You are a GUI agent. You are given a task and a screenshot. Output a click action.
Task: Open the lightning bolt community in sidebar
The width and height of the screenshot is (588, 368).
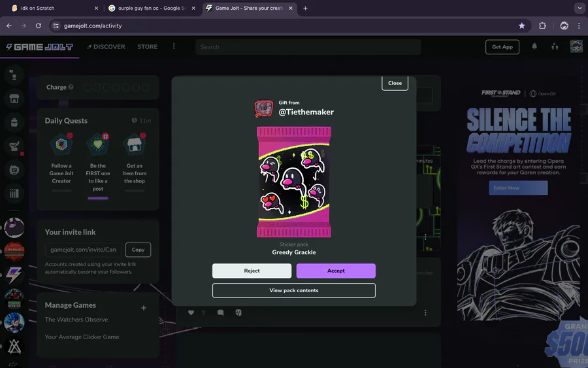tap(14, 275)
